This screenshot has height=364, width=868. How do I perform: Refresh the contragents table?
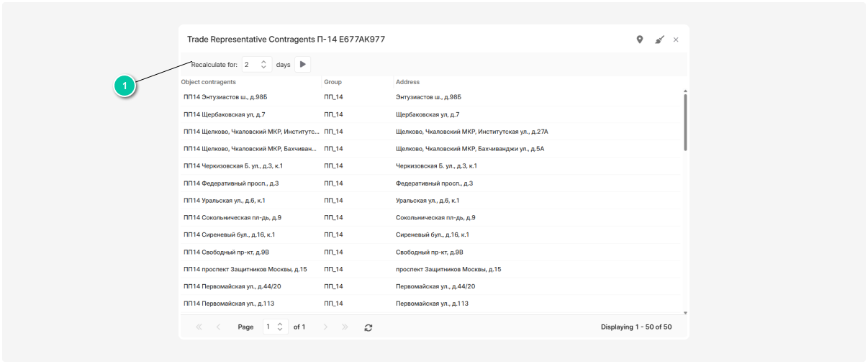pos(369,327)
